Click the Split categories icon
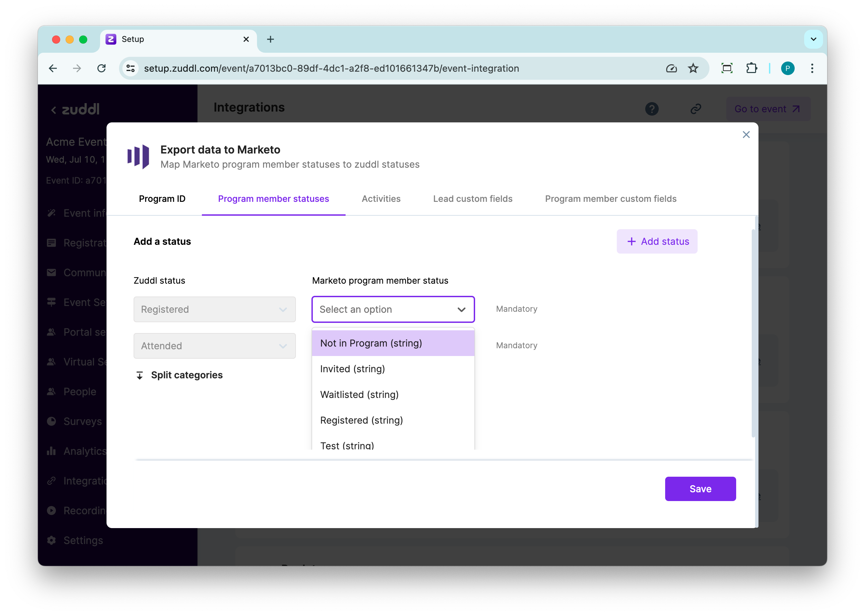The width and height of the screenshot is (865, 616). click(x=140, y=375)
